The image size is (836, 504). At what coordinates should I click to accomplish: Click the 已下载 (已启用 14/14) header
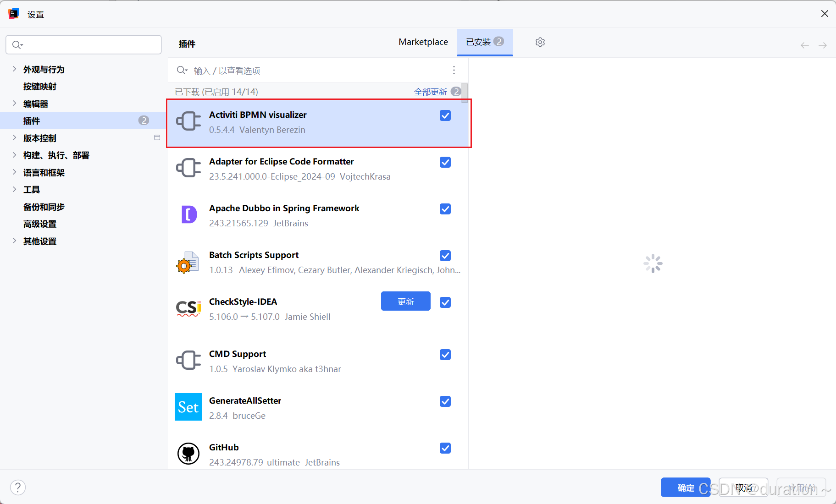216,92
